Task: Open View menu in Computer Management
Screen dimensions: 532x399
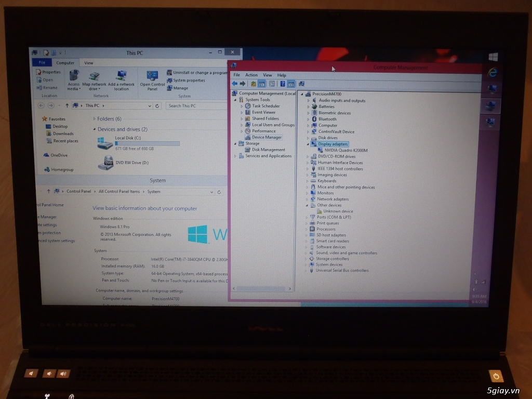Action: pyautogui.click(x=268, y=75)
